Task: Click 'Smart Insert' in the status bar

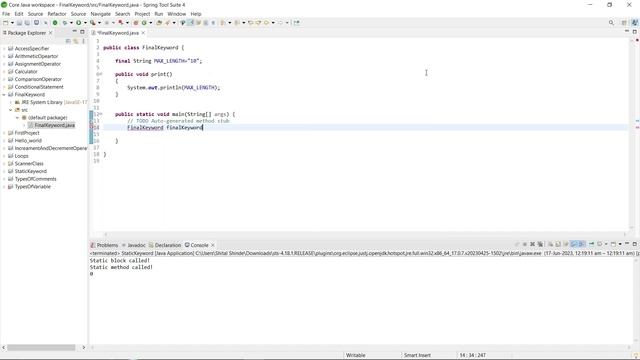Action: click(417, 355)
